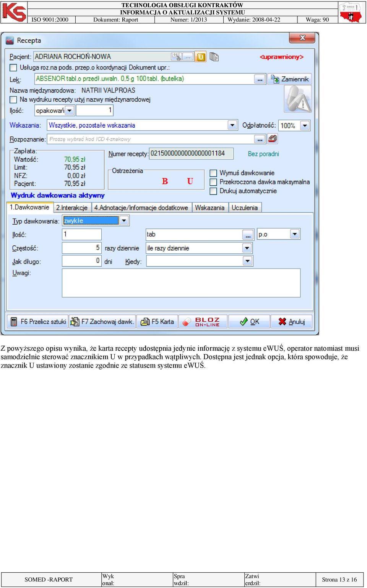
Task: Click the tab dosage form field
Action: 194,235
